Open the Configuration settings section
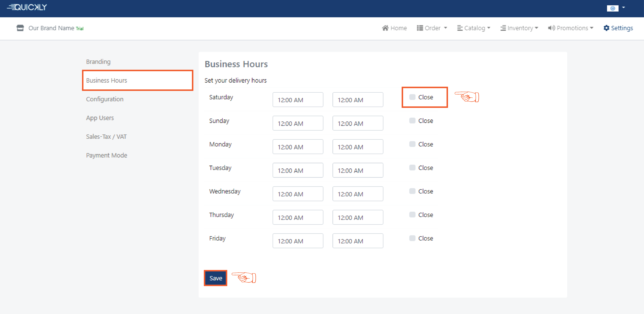The width and height of the screenshot is (644, 314). 105,99
